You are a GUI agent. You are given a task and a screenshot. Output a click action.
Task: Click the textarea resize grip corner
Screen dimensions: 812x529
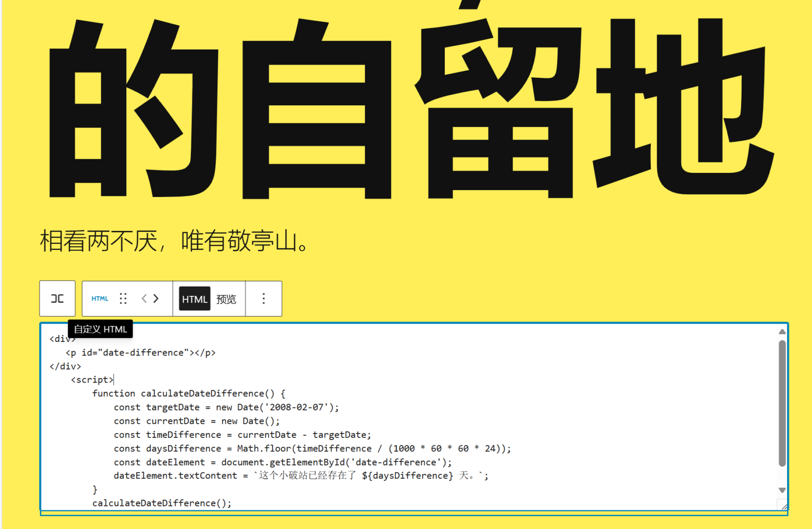tap(783, 506)
